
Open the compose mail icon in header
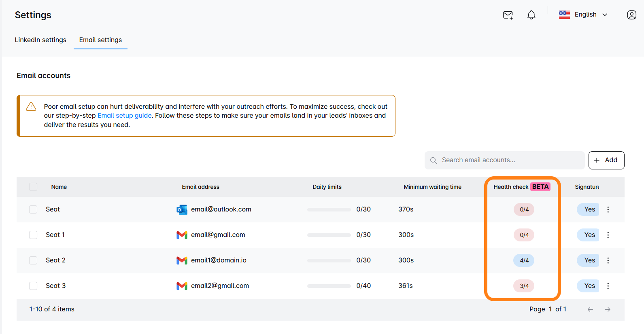pyautogui.click(x=508, y=15)
